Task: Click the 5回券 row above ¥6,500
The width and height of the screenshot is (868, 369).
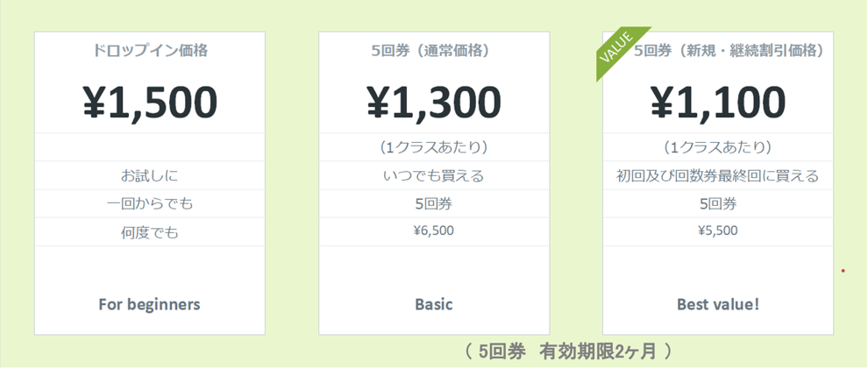Action: (434, 203)
